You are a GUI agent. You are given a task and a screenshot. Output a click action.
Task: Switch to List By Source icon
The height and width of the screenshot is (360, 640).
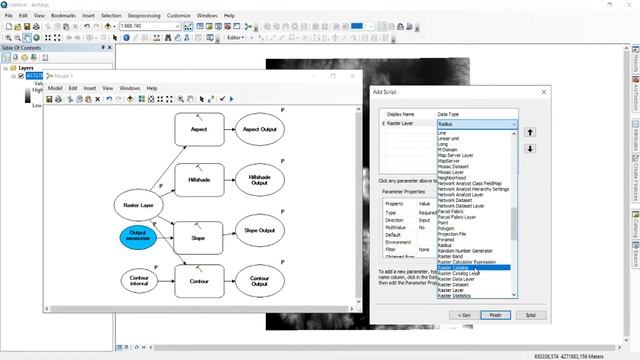[16, 58]
